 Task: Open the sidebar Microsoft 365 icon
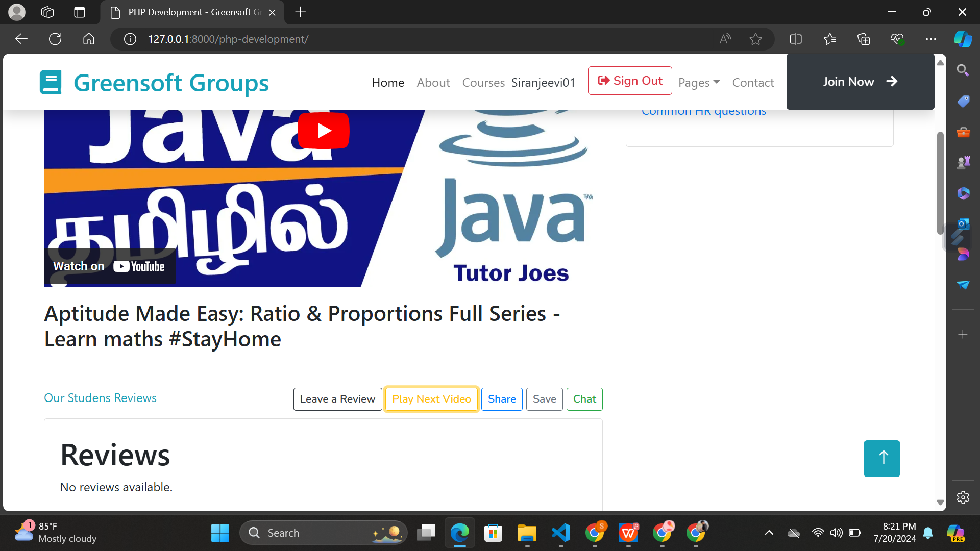963,193
